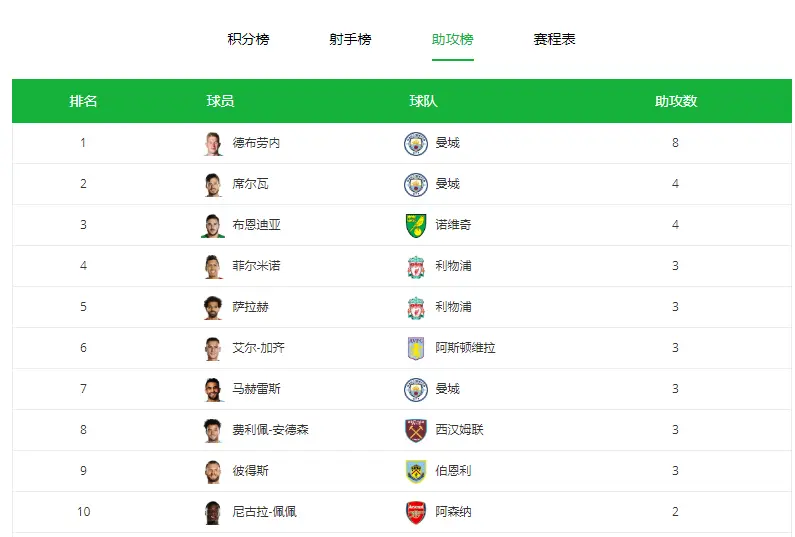Open player 萨拉赫's name link
The width and height of the screenshot is (795, 537).
coord(250,307)
